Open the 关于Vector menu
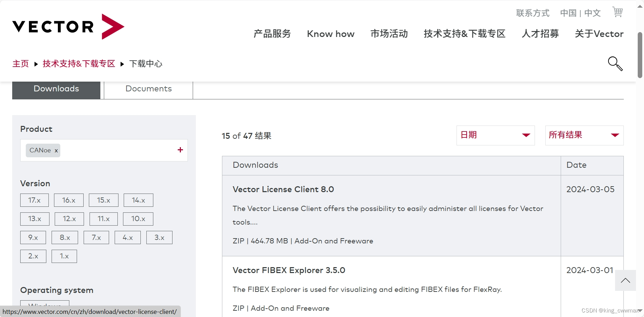Viewport: 644px width, 317px height. [599, 34]
